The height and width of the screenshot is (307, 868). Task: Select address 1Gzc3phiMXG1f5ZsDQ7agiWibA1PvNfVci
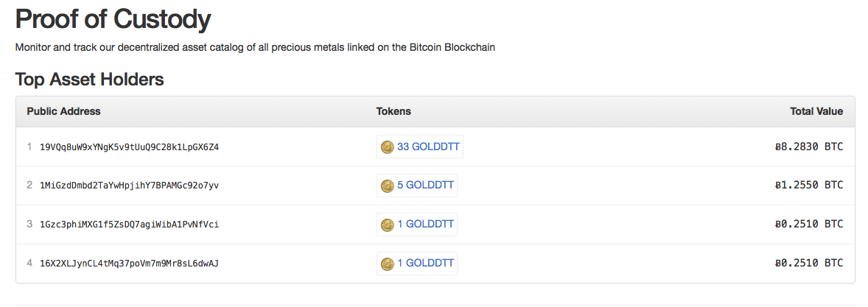tap(130, 225)
